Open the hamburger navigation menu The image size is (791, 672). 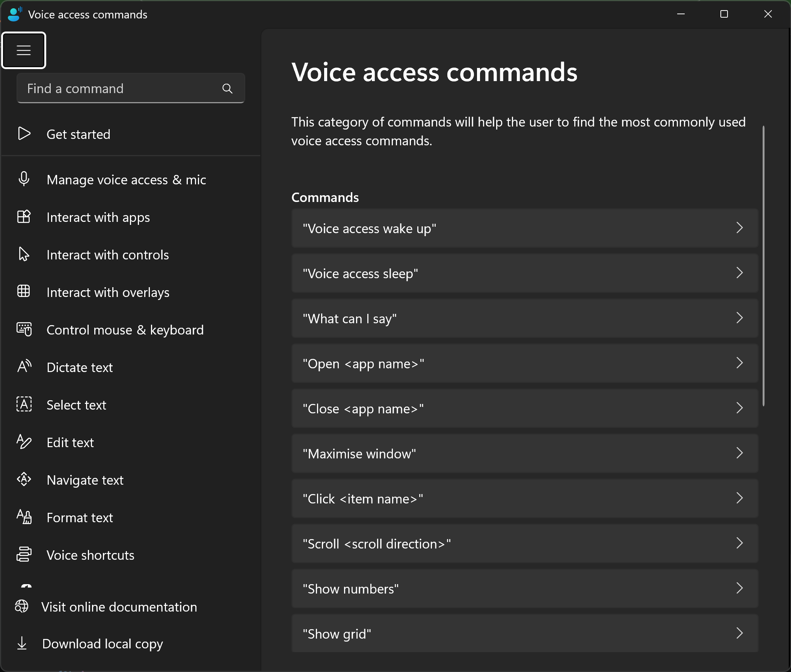pos(24,50)
